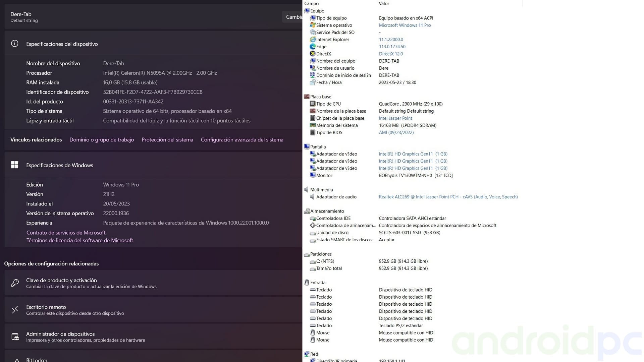Click the Particiones category icon
The height and width of the screenshot is (362, 644).
click(x=307, y=254)
